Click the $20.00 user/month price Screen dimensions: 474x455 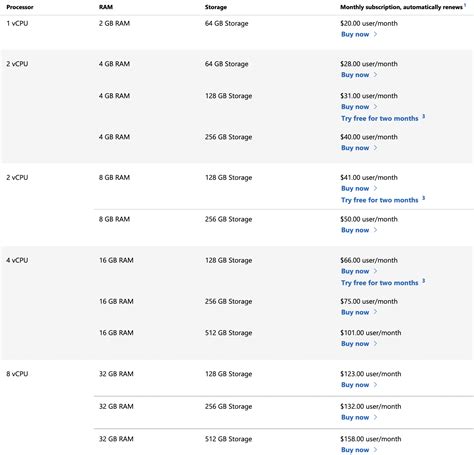(369, 23)
